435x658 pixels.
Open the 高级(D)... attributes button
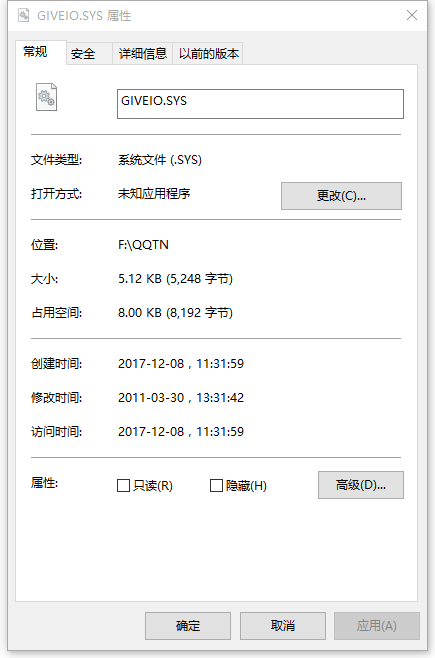pos(361,485)
